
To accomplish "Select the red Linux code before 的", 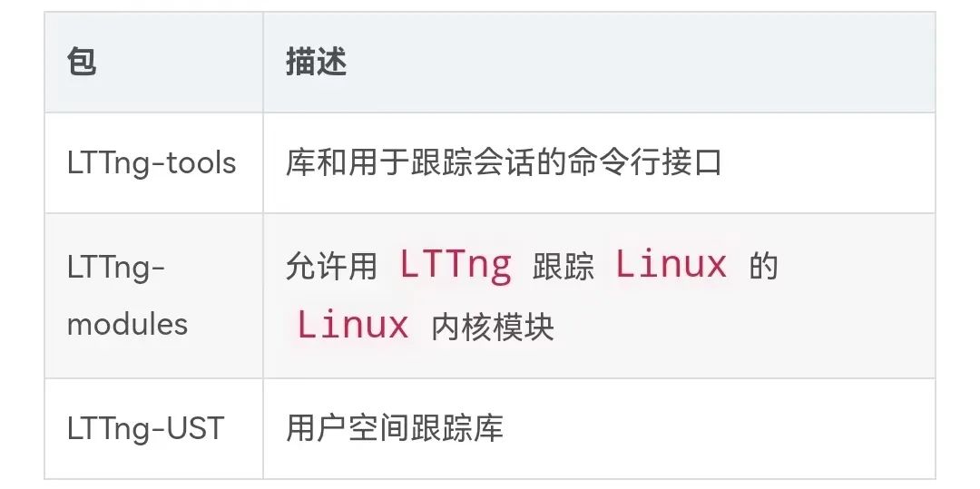I will pos(671,265).
